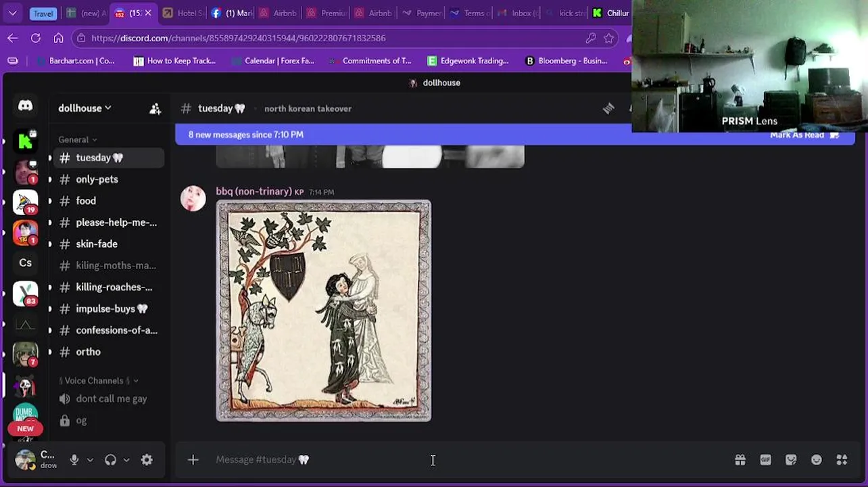This screenshot has width=868, height=487.
Task: Switch to the Premiu browser tab
Action: point(326,13)
